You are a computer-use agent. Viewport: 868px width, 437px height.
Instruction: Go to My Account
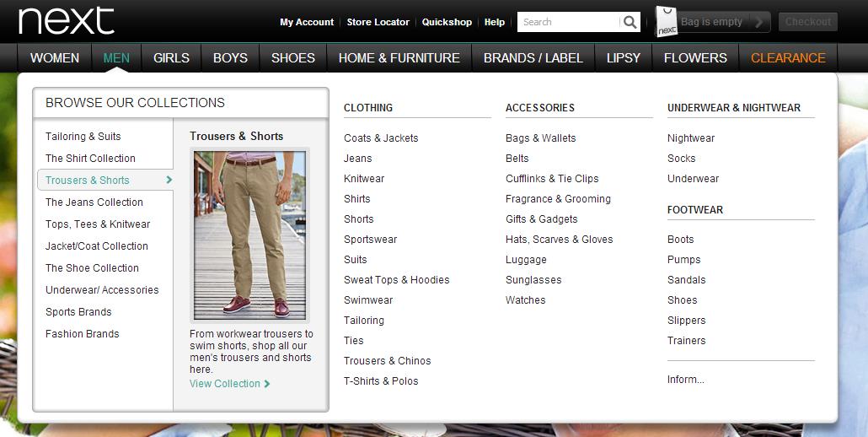307,22
